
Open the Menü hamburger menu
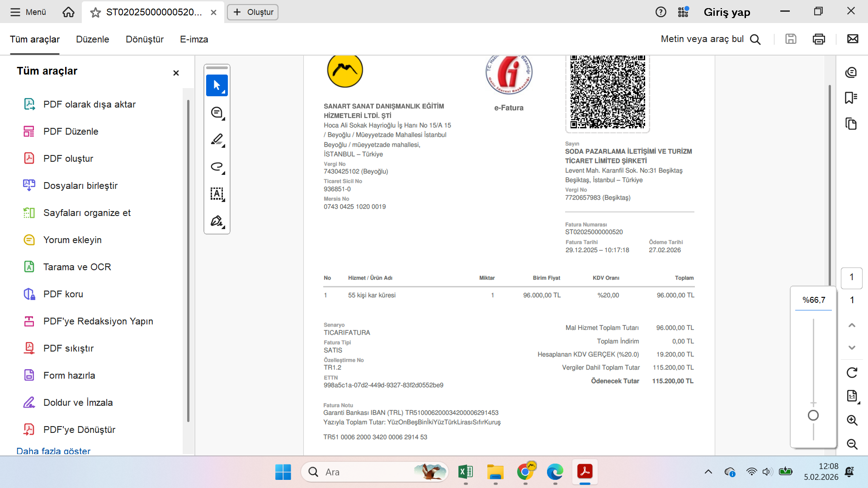(x=28, y=12)
